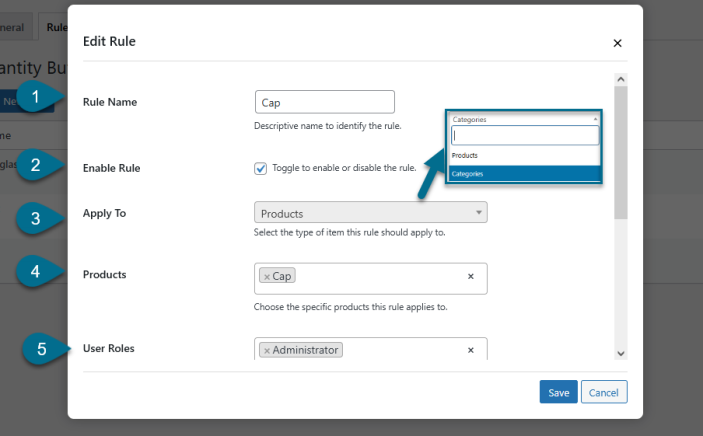Open the Apply To dropdown
The height and width of the screenshot is (436, 703).
pos(371,213)
